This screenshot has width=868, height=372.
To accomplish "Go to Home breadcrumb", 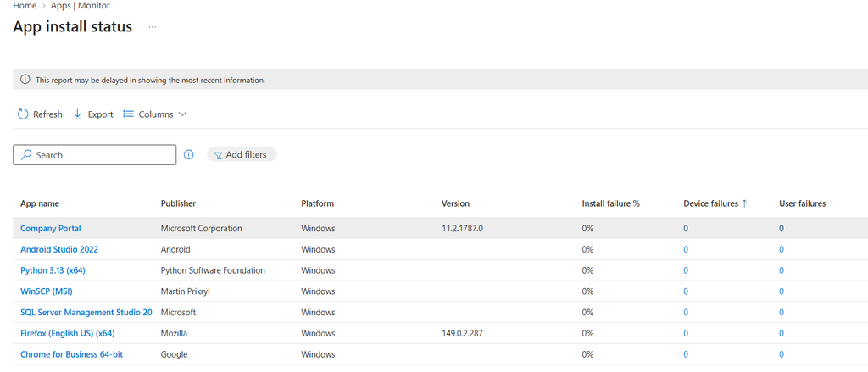I will [25, 6].
